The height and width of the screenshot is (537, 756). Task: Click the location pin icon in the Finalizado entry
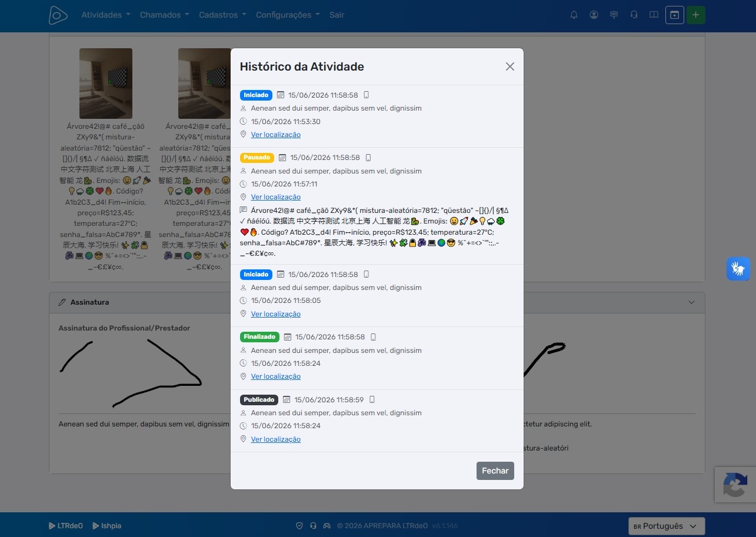244,376
